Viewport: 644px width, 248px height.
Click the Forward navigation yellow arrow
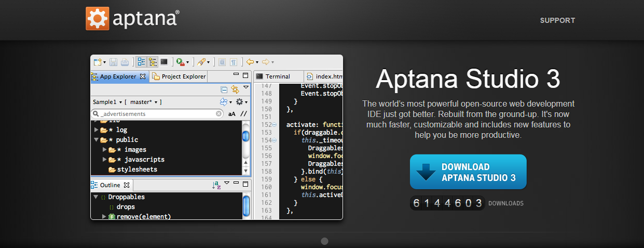coord(265,62)
